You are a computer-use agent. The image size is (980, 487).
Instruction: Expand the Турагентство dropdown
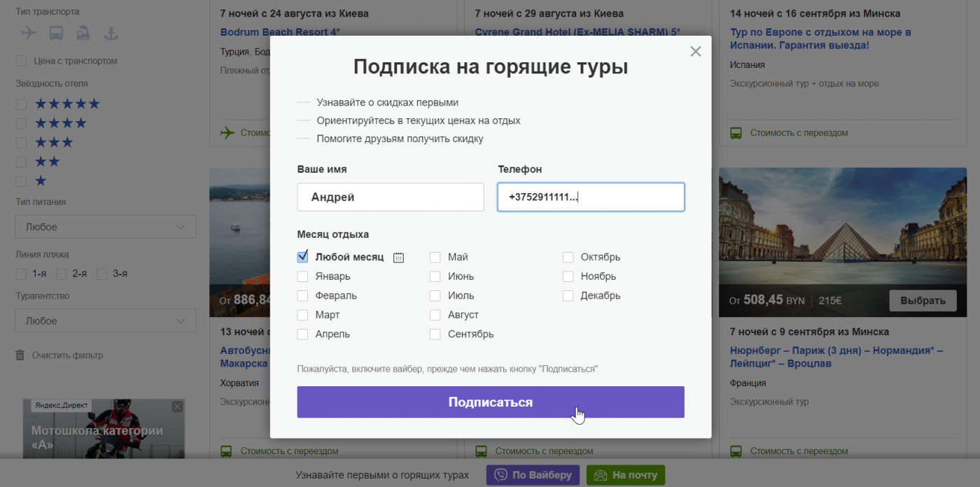tap(105, 321)
